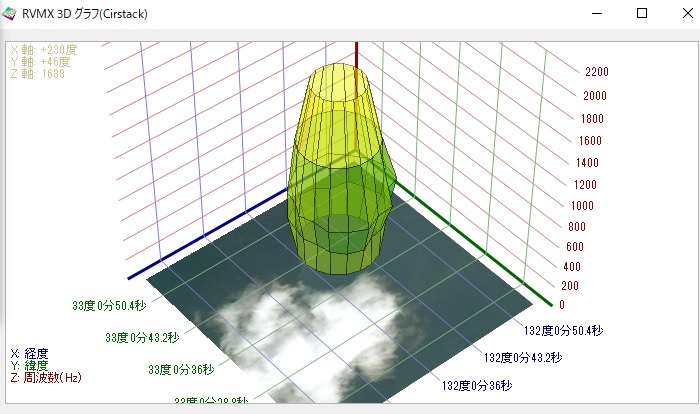Click the 2200 tick on frequency axis
This screenshot has height=414, width=700.
596,73
